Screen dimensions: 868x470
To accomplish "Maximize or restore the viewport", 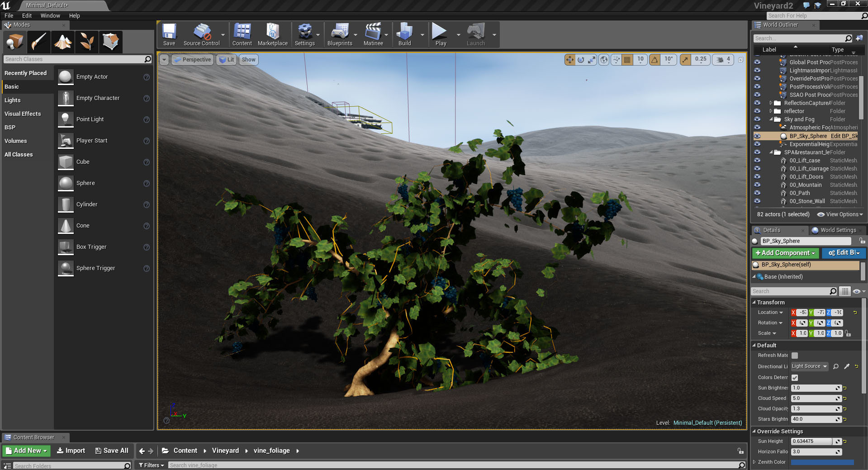I will (740, 60).
